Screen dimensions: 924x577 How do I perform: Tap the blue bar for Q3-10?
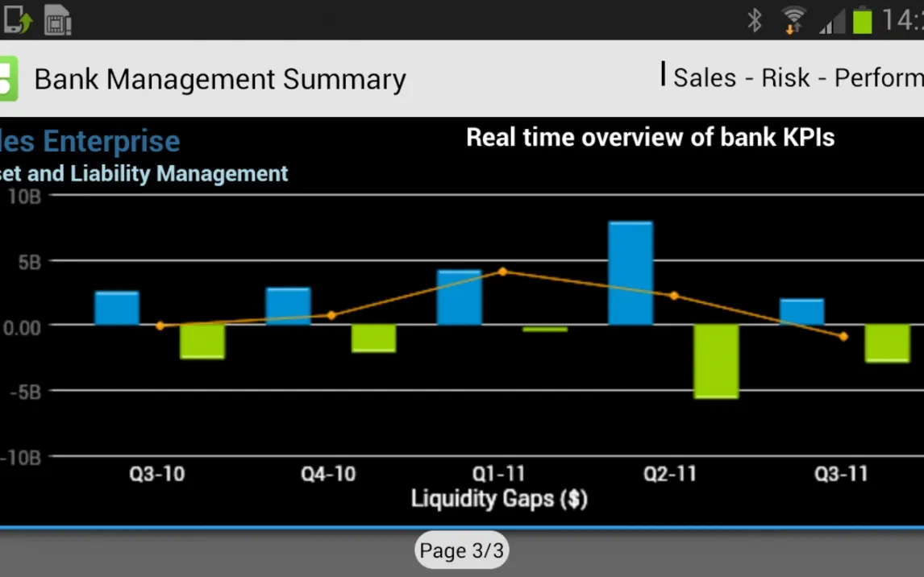coord(117,309)
